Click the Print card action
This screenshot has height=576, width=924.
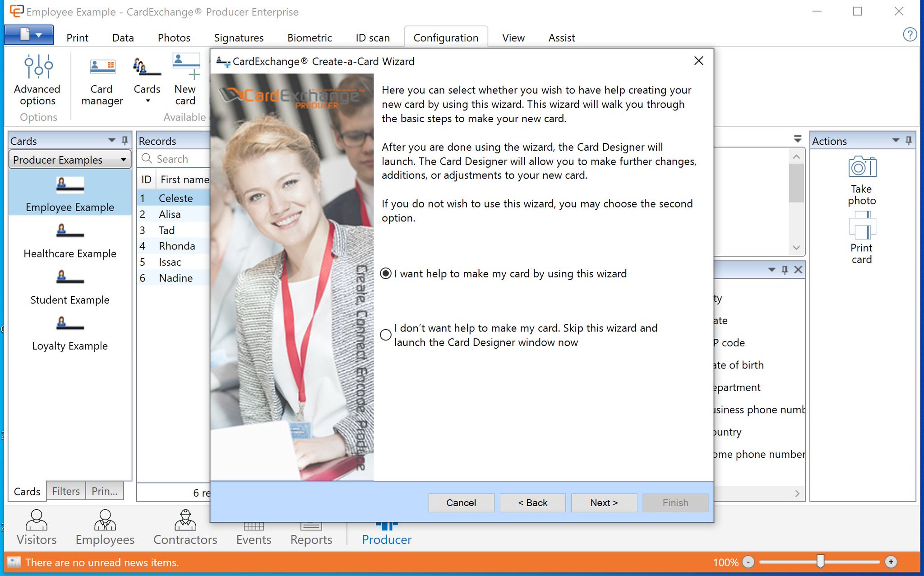tap(862, 239)
